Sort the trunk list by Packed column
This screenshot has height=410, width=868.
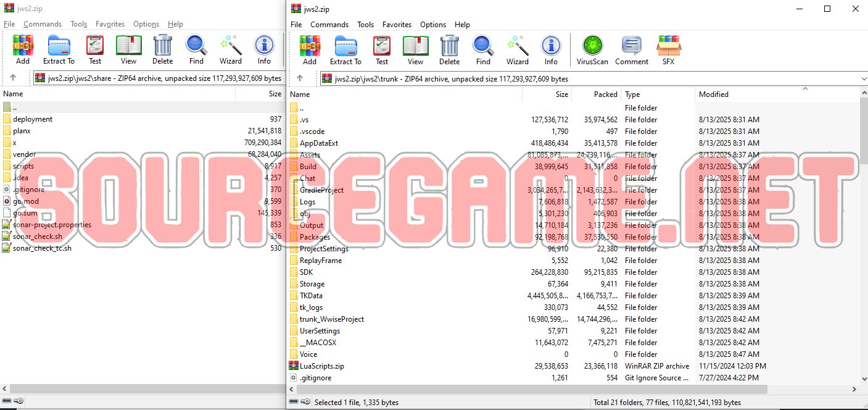605,94
